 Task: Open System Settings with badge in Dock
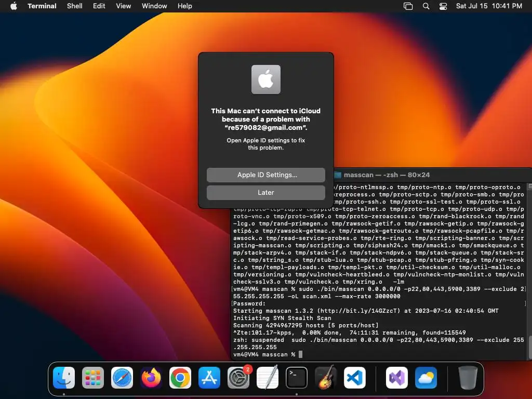coord(238,378)
